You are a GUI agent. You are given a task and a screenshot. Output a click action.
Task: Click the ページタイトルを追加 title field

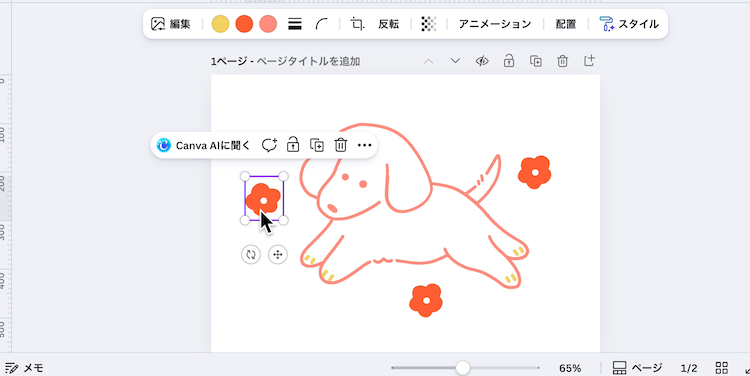309,61
